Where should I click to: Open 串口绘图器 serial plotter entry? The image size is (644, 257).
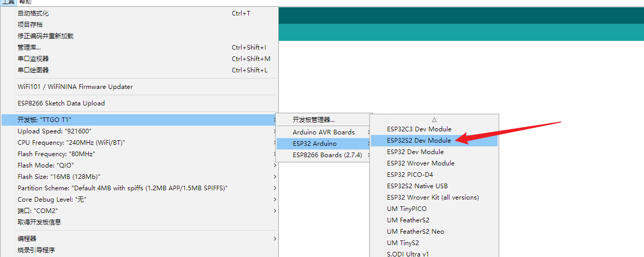pyautogui.click(x=139, y=70)
